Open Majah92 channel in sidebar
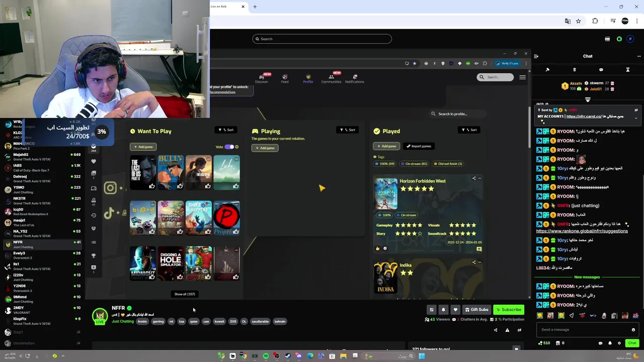The width and height of the screenshot is (644, 362). (41, 157)
